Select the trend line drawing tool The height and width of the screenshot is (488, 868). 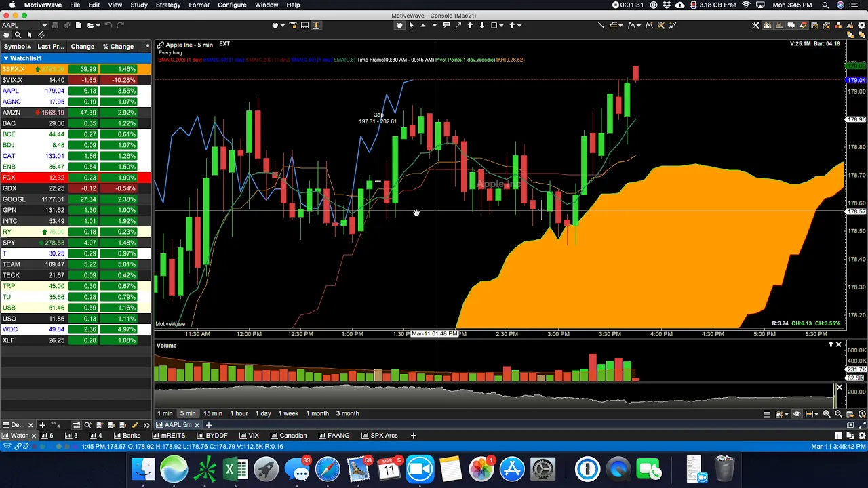tap(601, 25)
